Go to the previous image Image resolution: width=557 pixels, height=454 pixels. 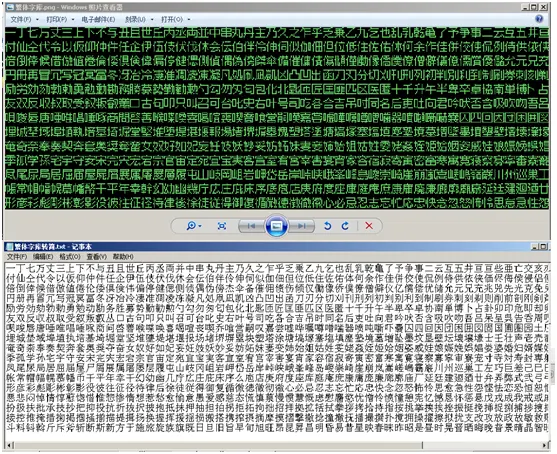coord(251,226)
